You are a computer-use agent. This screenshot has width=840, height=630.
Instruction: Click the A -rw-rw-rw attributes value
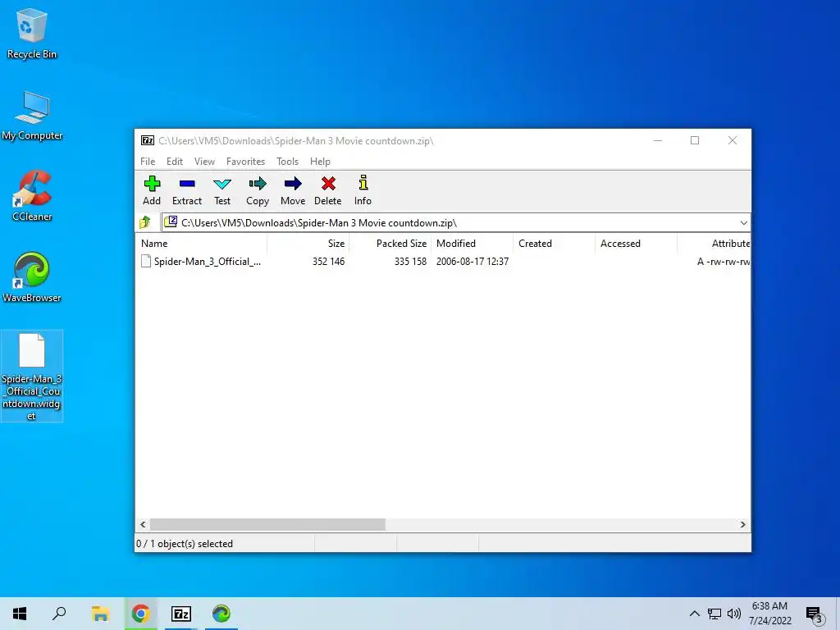click(724, 262)
